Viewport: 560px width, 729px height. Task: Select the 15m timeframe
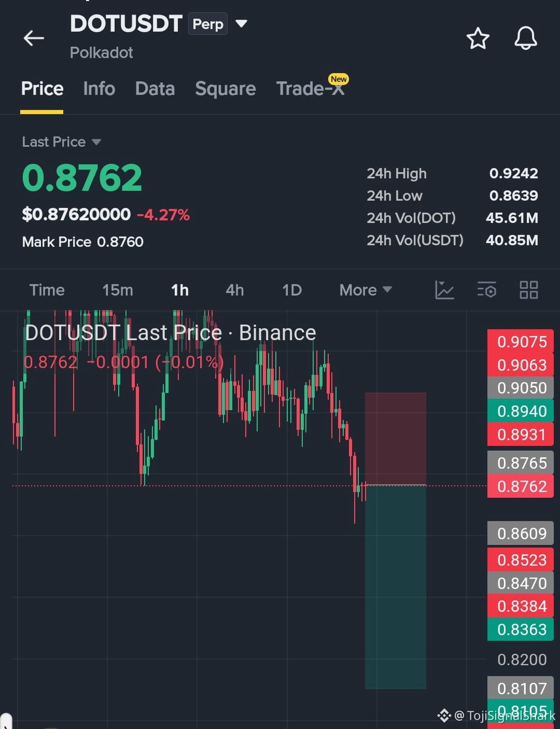point(118,290)
